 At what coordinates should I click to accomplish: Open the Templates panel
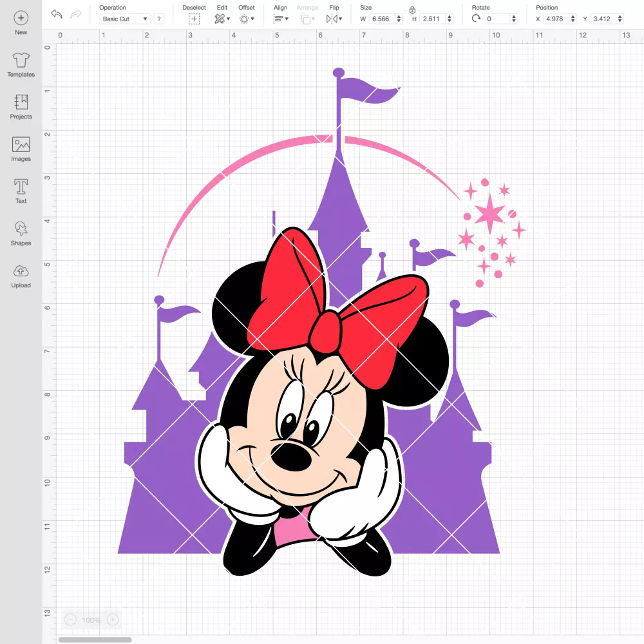21,65
